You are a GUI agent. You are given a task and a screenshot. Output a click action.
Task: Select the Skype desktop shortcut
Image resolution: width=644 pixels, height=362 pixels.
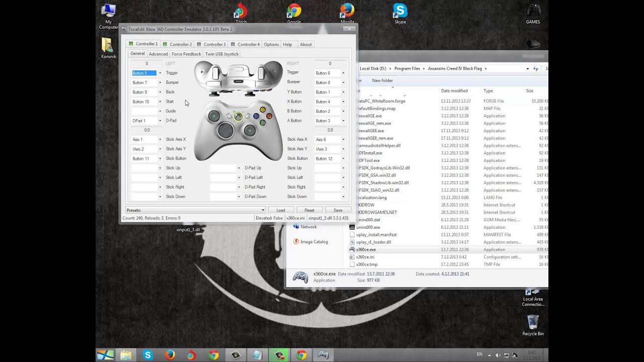[x=400, y=14]
